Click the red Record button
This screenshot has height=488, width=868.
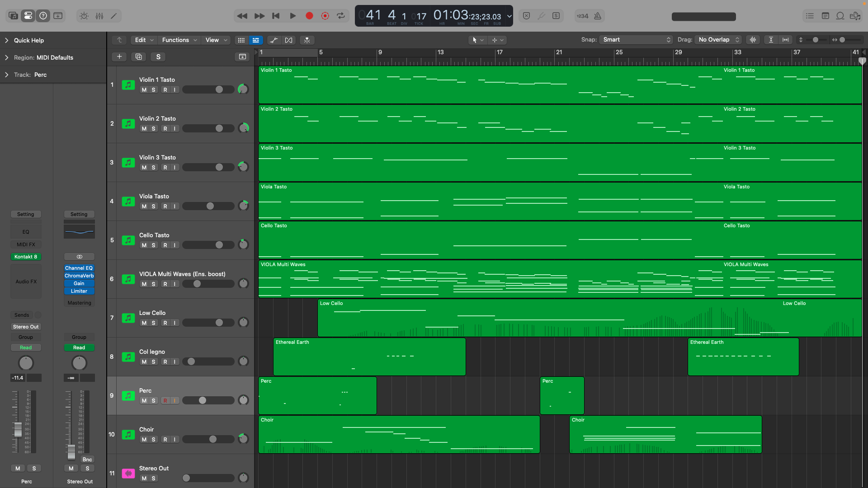tap(309, 16)
